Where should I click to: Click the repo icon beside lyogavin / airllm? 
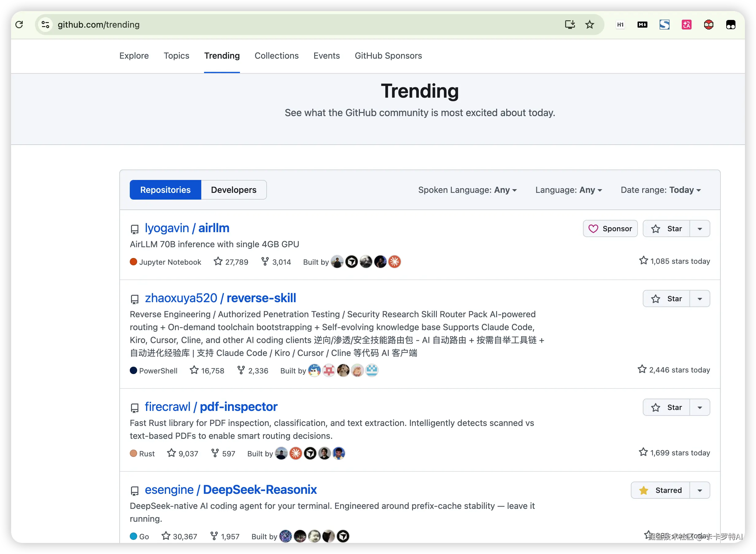[x=134, y=229]
